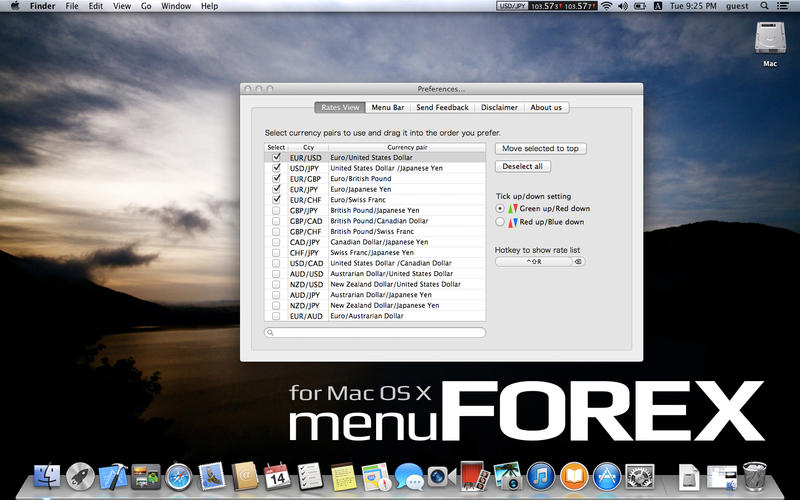Viewport: 800px width, 500px height.
Task: Open yellow Notes app in dock
Action: 343,477
